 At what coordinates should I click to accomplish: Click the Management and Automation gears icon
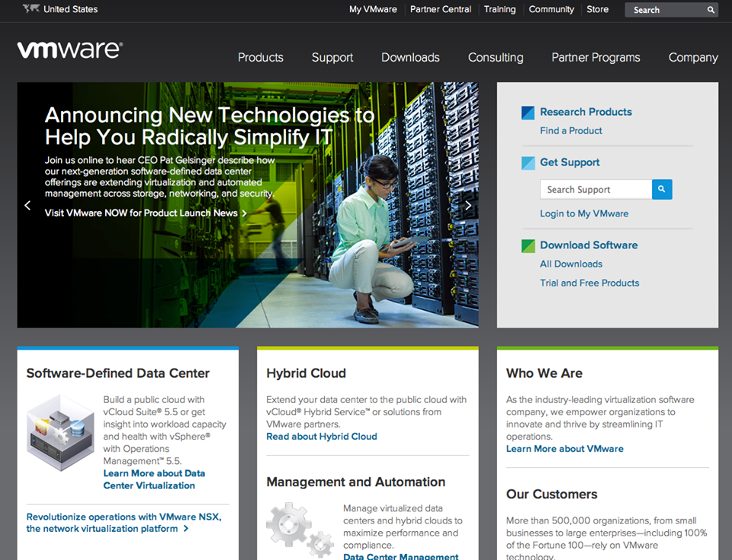[x=300, y=528]
